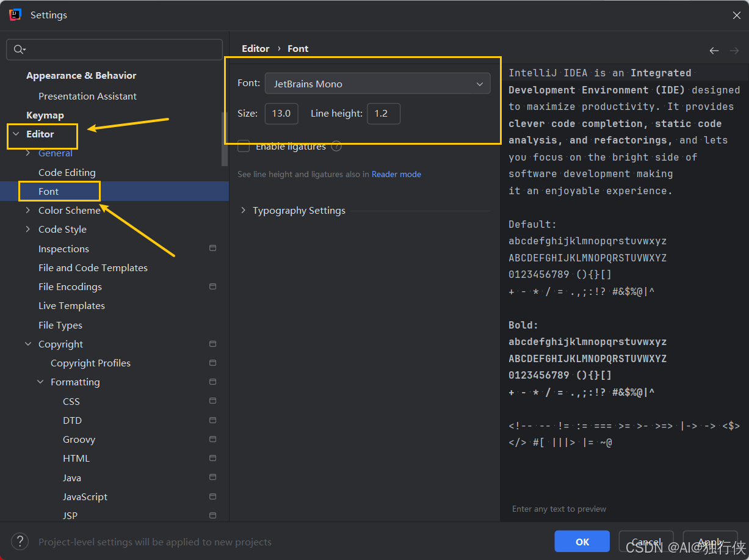
Task: Select Groovy under Formatting
Action: (79, 439)
